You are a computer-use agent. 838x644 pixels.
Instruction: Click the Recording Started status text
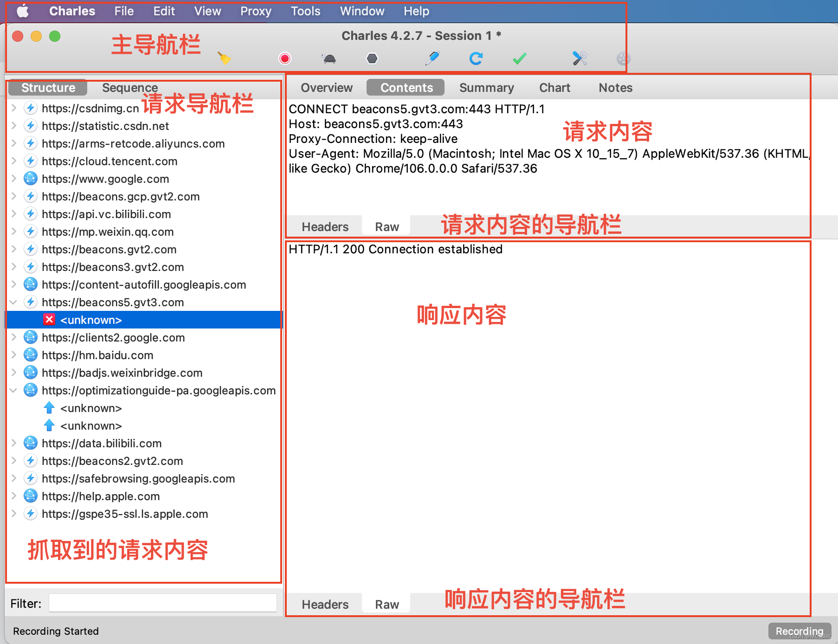pos(56,631)
